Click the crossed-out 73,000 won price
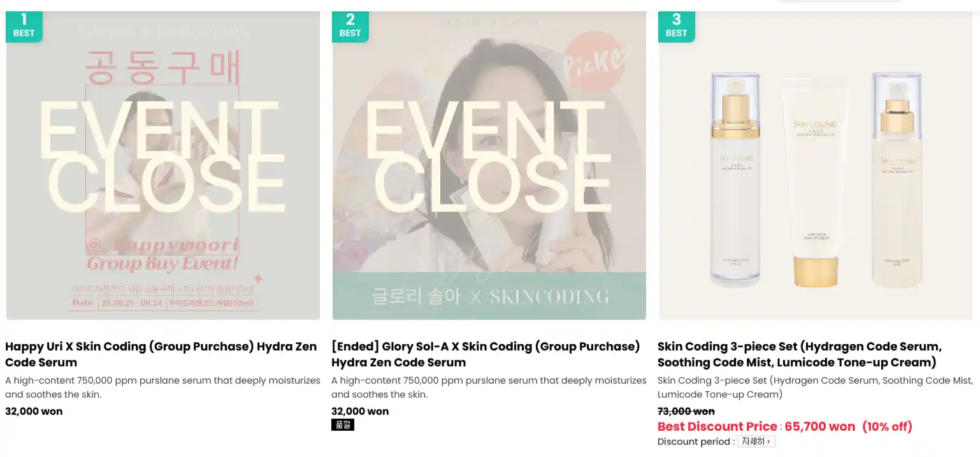The height and width of the screenshot is (457, 980). (x=686, y=411)
